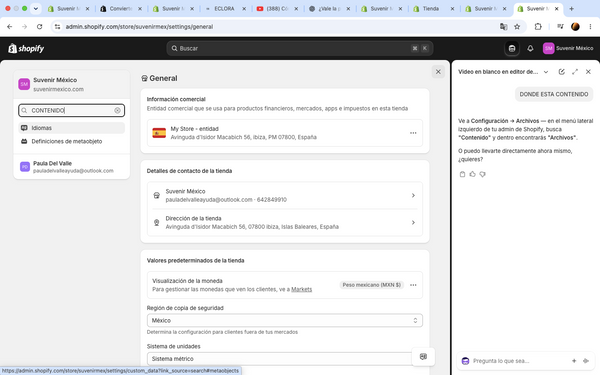Copy the Sidekick response
The width and height of the screenshot is (600, 375).
[462, 174]
